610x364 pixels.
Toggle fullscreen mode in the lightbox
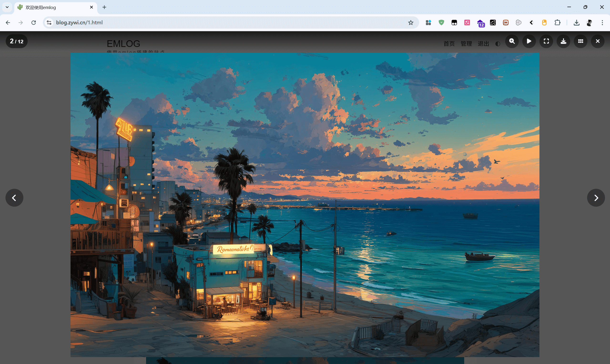click(x=546, y=41)
